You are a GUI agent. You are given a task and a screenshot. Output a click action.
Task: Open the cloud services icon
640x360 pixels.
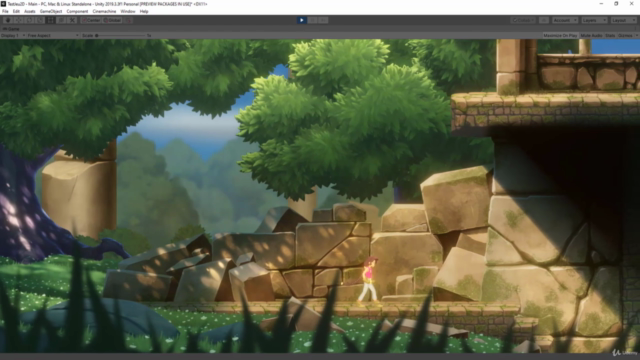click(544, 20)
